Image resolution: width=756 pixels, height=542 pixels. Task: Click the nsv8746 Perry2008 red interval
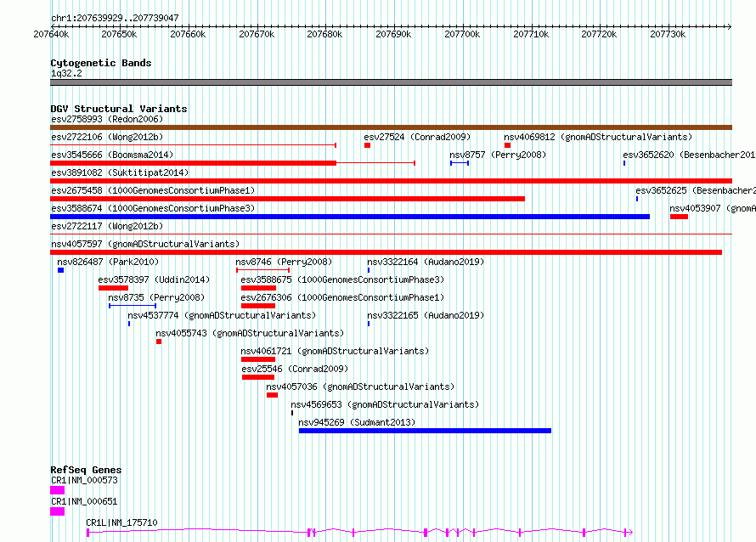click(x=262, y=270)
